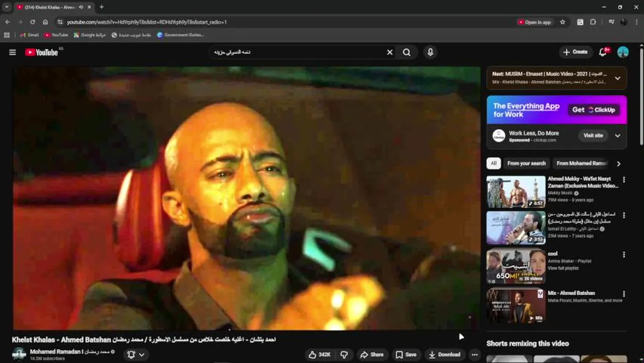Viewport: 644px width, 363px height.
Task: Click Visit site on ClickUp ad
Action: coord(593,136)
